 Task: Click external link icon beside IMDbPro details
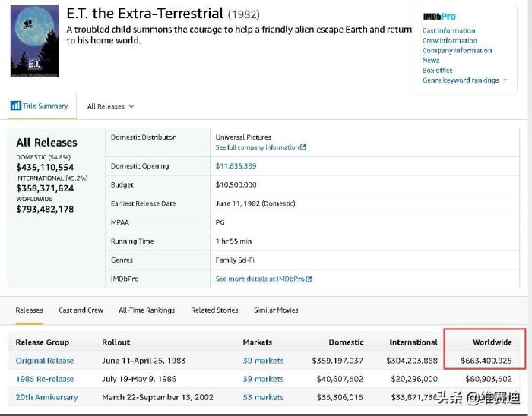point(309,279)
